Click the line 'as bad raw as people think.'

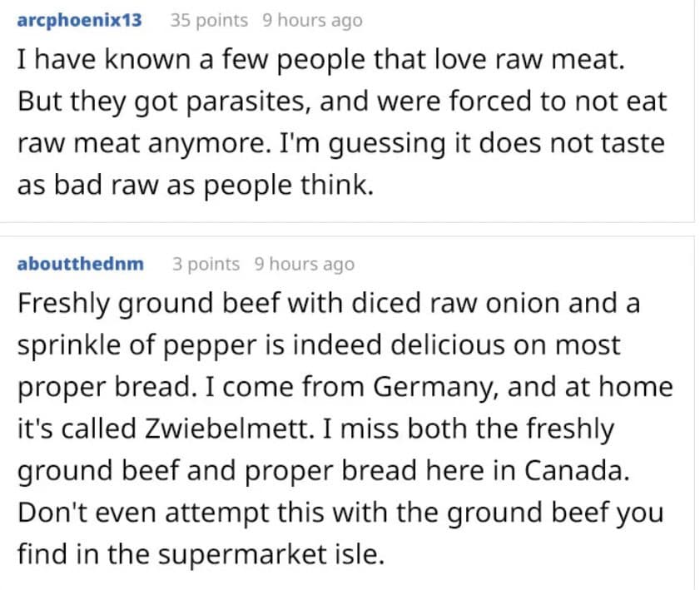pos(196,185)
